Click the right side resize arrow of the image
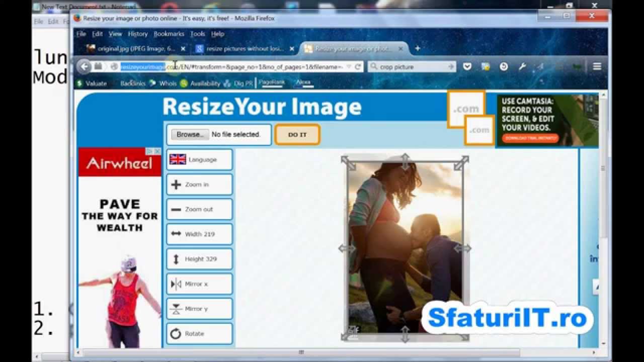 click(462, 248)
